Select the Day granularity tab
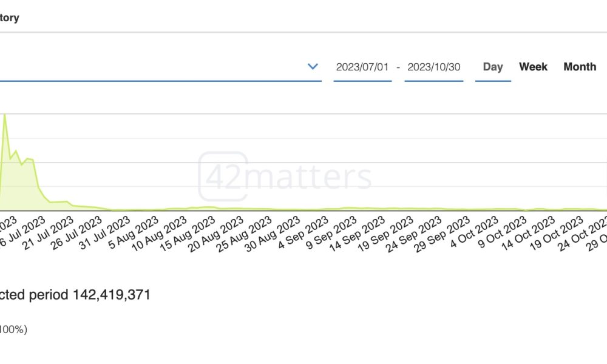Viewport: 607px width, 364px height. [x=493, y=67]
